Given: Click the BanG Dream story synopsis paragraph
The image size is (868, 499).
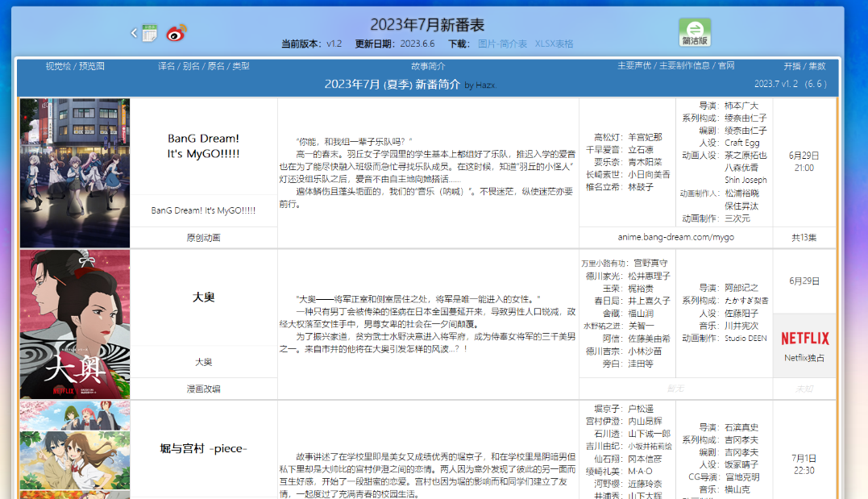Looking at the screenshot, I should pos(427,173).
